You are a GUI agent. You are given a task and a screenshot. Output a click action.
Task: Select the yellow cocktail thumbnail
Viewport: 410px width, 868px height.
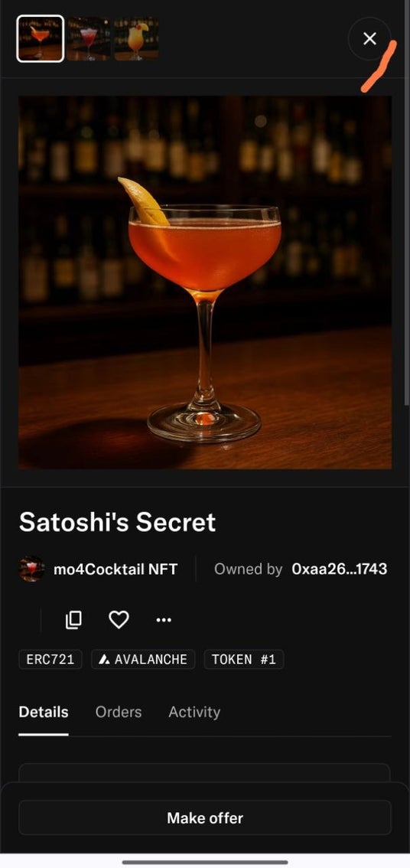pos(136,38)
